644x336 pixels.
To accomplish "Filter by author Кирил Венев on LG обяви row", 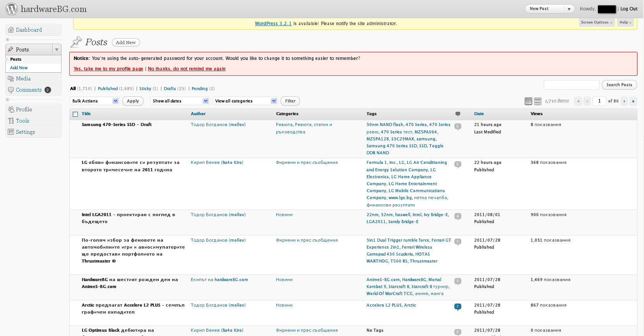I will pos(217,162).
